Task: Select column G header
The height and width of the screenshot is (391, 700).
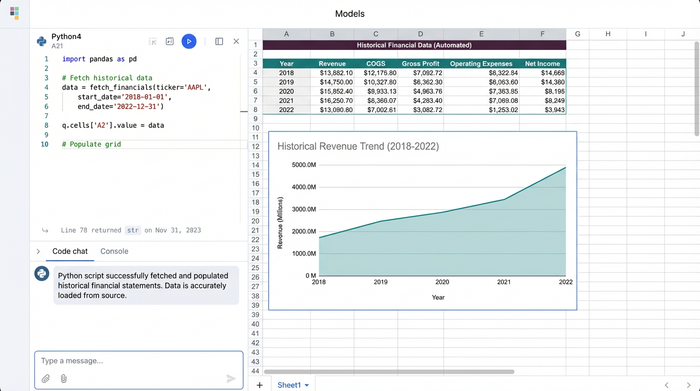Action: tap(578, 34)
